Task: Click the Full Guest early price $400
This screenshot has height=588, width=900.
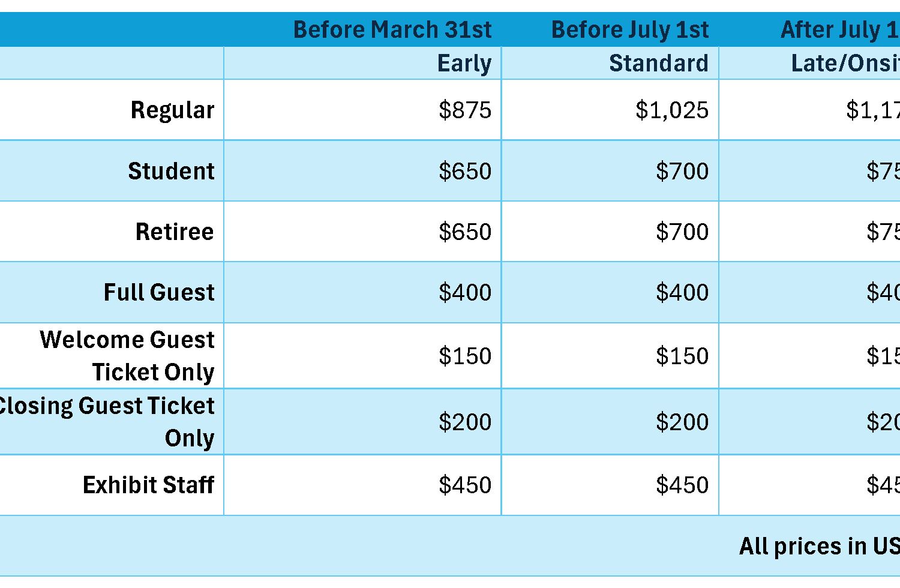Action: click(x=464, y=292)
